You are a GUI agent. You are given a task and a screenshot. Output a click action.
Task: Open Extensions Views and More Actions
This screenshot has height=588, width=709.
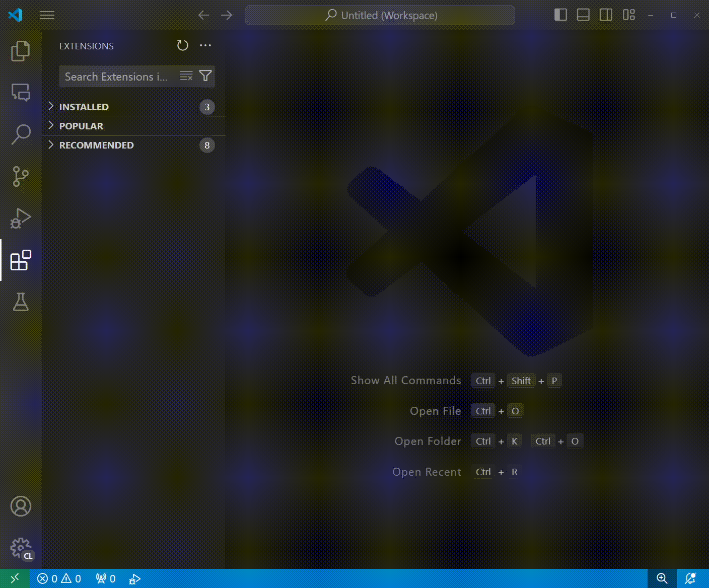tap(205, 46)
